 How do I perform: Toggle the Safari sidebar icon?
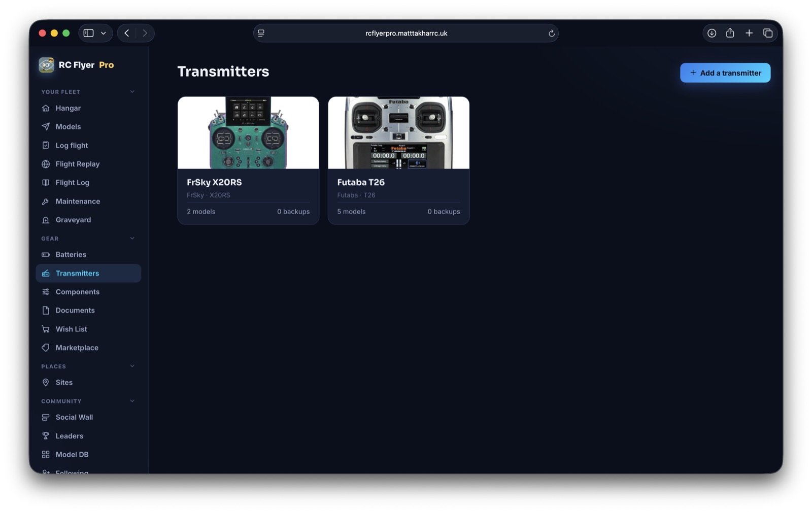(88, 33)
